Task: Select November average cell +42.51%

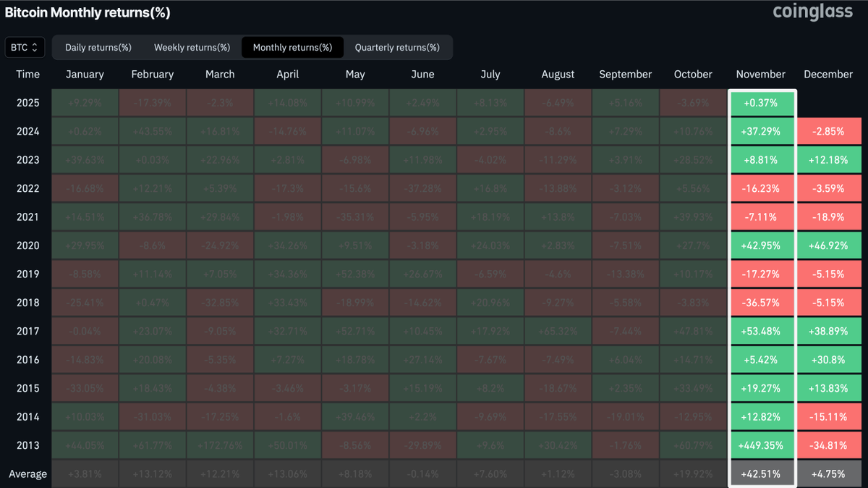Action: tap(761, 474)
